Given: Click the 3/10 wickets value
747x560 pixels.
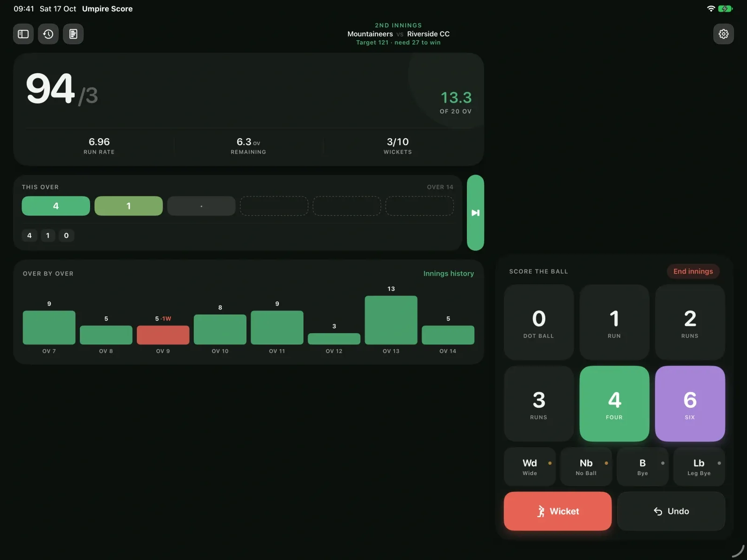Looking at the screenshot, I should pos(398,141).
